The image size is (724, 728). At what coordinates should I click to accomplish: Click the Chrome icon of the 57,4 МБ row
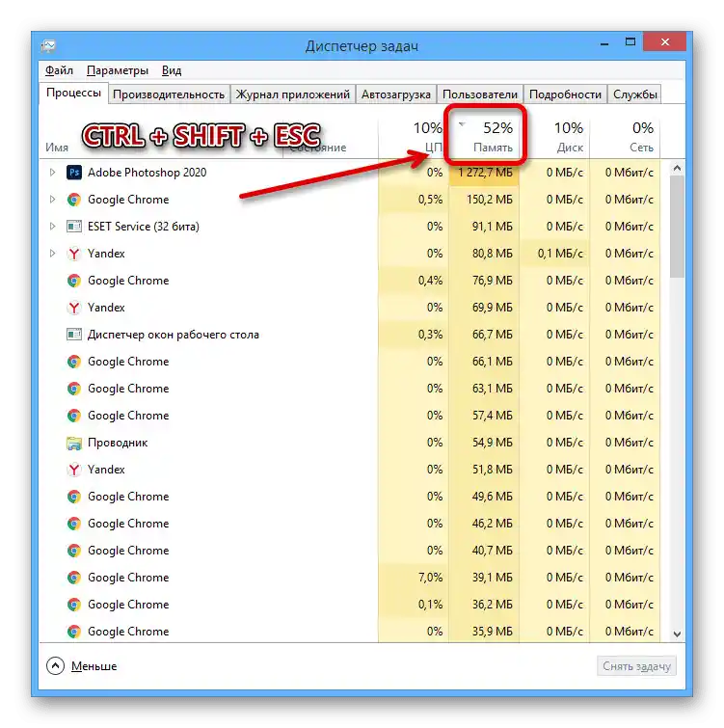click(74, 415)
